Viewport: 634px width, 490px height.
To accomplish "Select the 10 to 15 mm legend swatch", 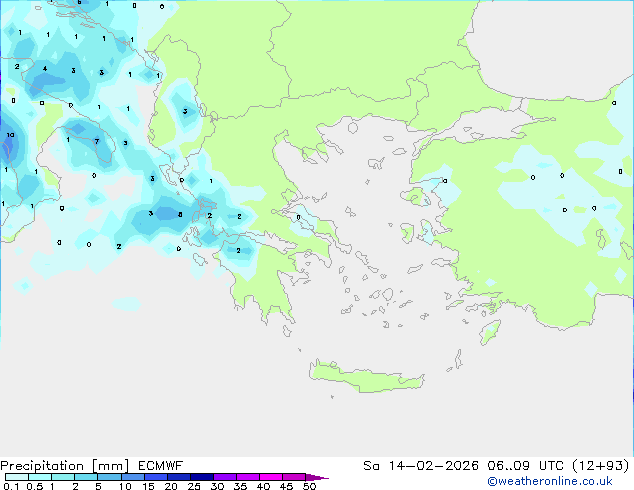I will [132, 477].
